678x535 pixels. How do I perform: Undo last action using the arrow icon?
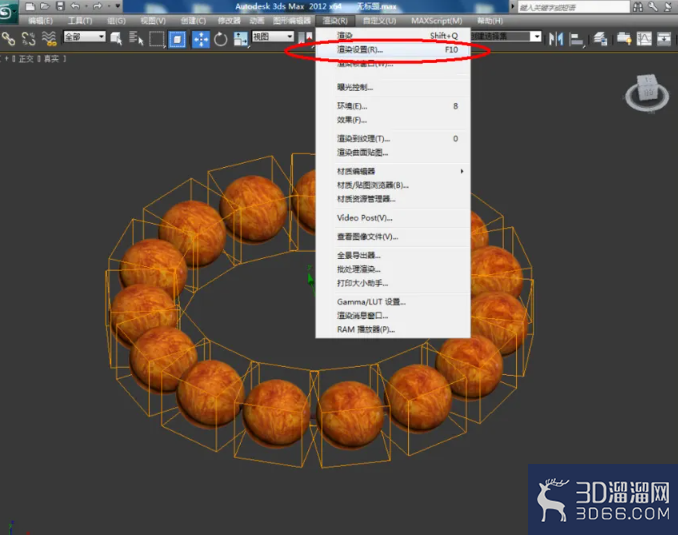75,6
